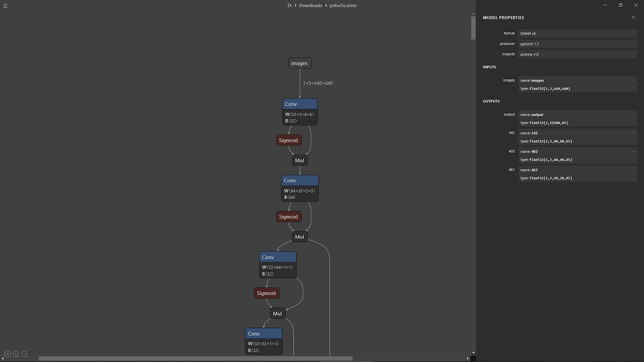The height and width of the screenshot is (362, 644).
Task: Collapse details for output 461
Action: tap(633, 170)
